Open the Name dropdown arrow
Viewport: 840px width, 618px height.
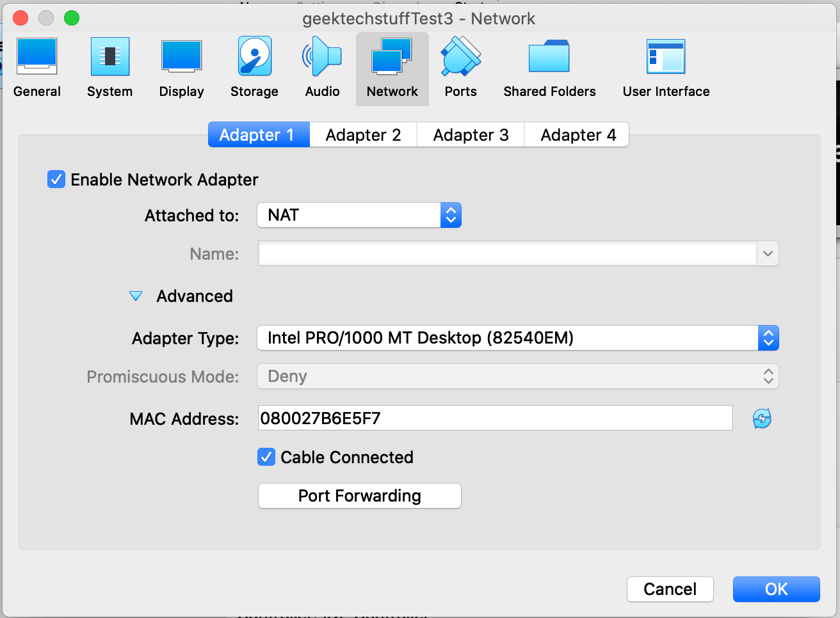click(x=767, y=253)
